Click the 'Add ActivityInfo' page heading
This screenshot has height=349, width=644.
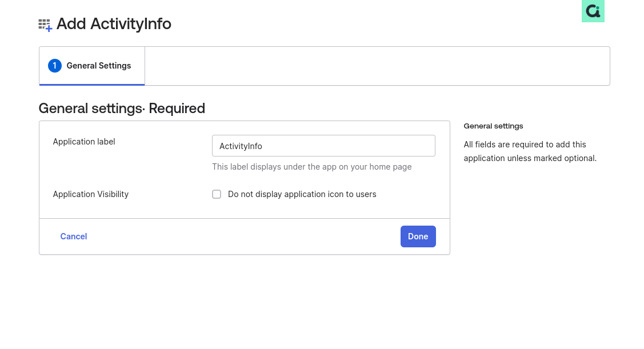[114, 24]
